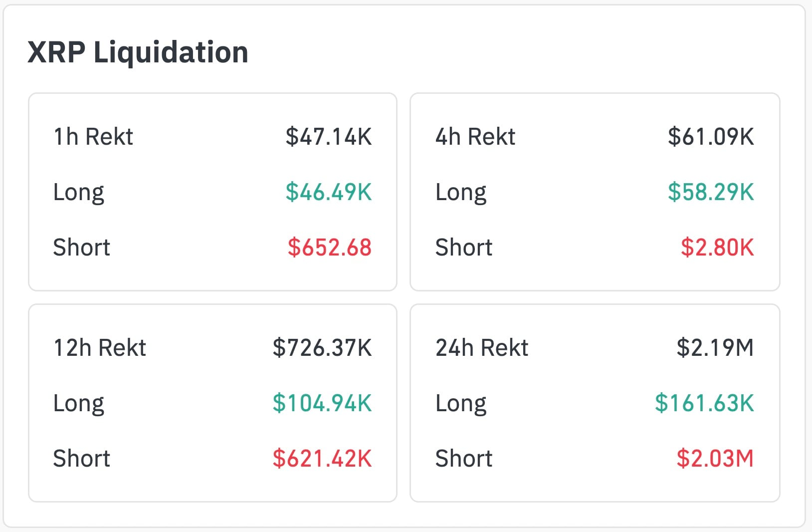
Task: Select the 1h Rekt label
Action: click(93, 137)
